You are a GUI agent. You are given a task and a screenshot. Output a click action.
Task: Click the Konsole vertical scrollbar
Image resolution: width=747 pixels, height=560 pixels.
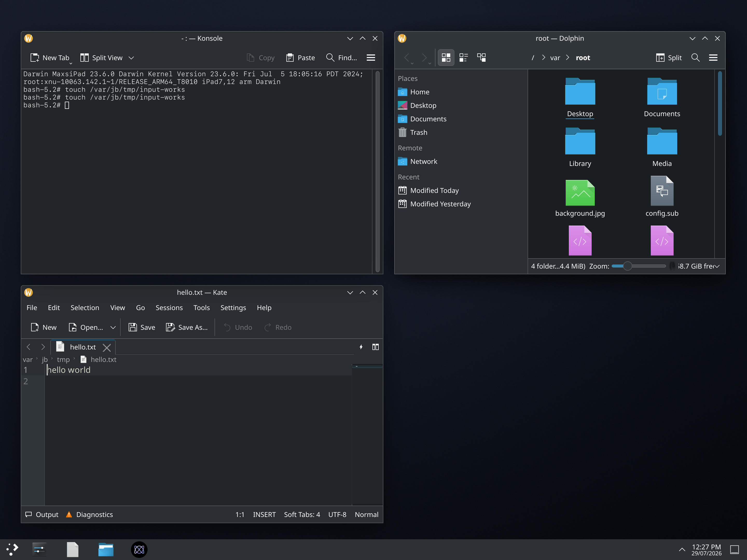378,171
